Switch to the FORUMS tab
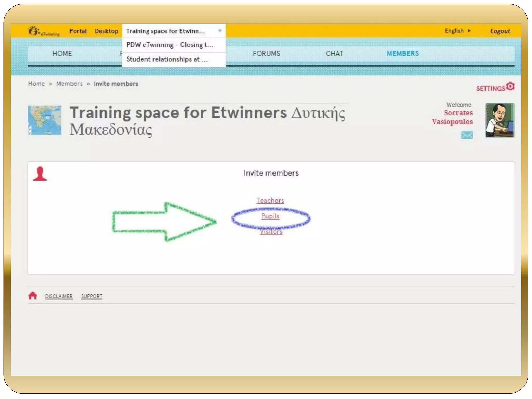The image size is (532, 399). click(x=266, y=54)
